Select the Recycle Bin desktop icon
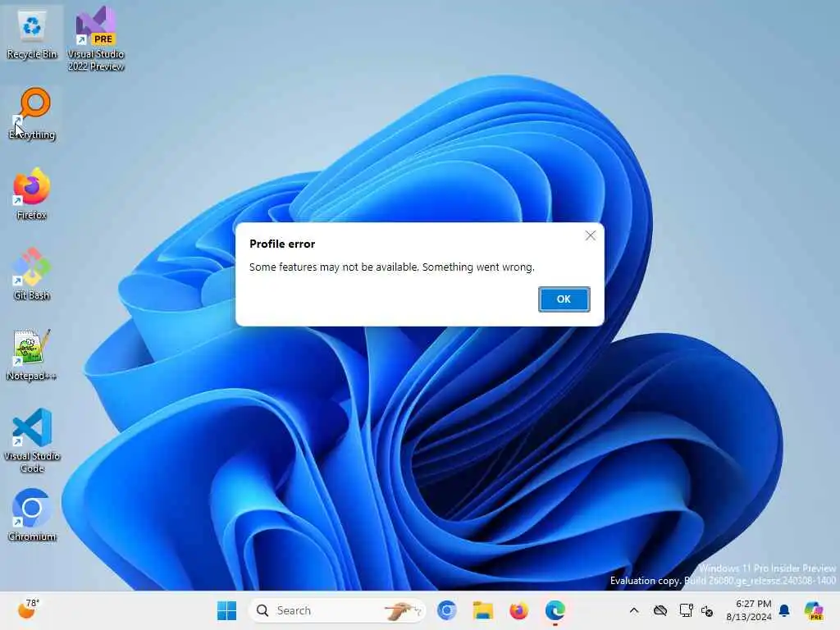Screen dimensions: 840x630 [x=32, y=34]
